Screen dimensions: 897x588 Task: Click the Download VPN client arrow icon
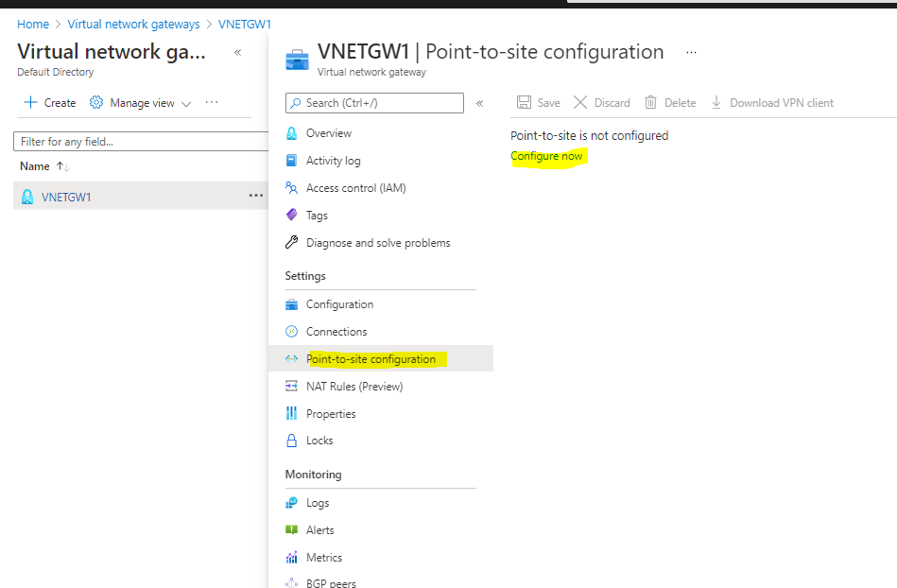tap(716, 102)
